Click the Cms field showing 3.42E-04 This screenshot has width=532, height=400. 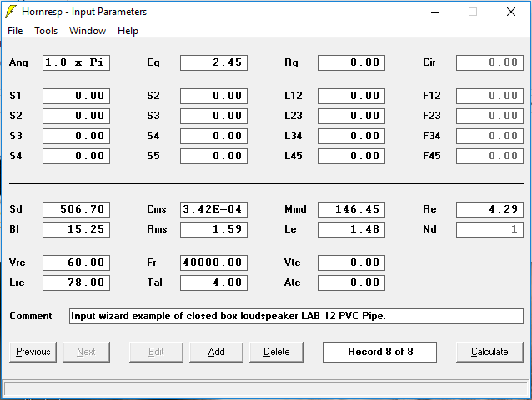(x=213, y=209)
